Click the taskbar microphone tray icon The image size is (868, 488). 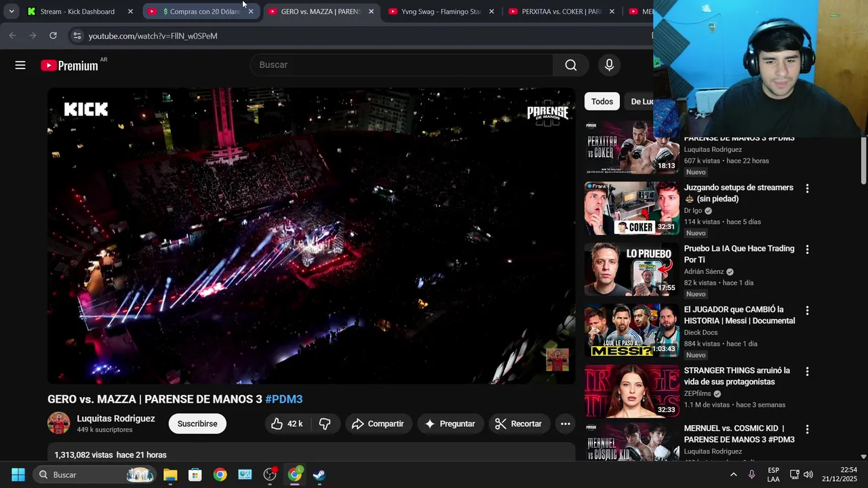click(x=751, y=474)
